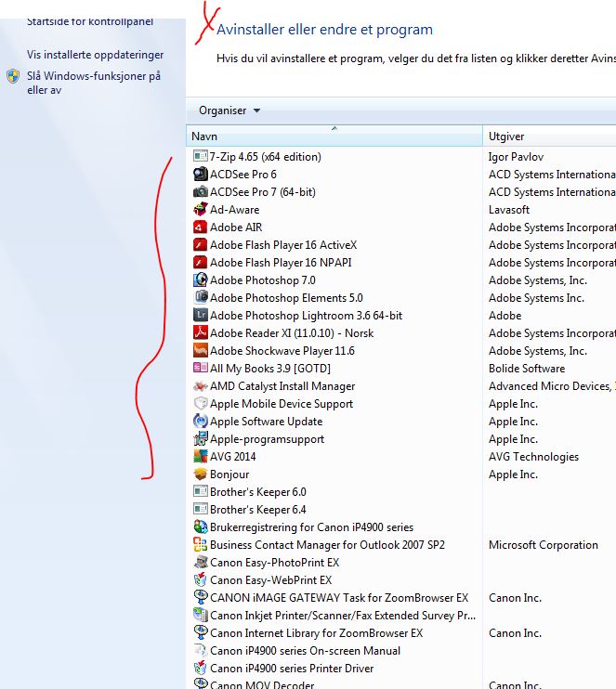Click the Bonjour package icon
616x689 pixels.
201,474
